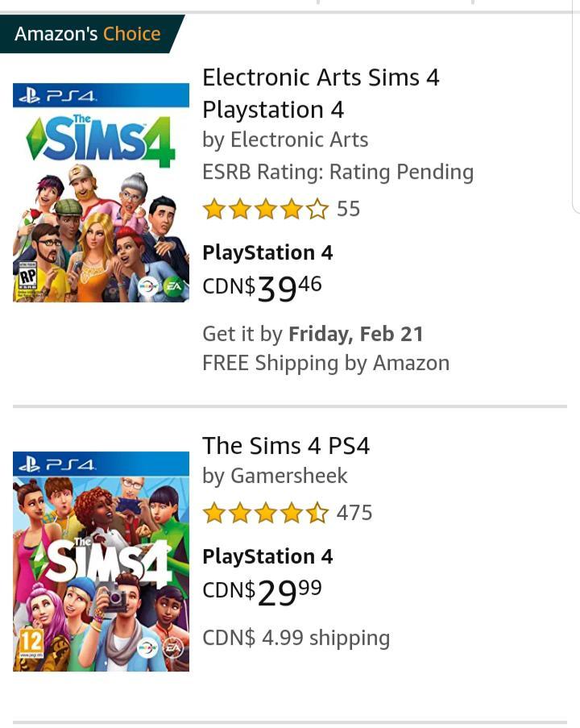Tap 'CDN$ 4.99 shipping' text
Image resolution: width=580 pixels, height=728 pixels.
296,639
